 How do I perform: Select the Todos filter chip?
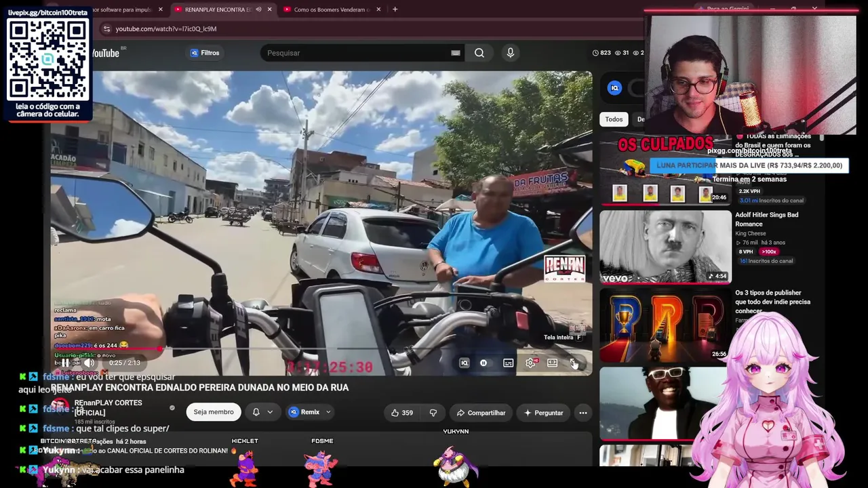click(614, 119)
